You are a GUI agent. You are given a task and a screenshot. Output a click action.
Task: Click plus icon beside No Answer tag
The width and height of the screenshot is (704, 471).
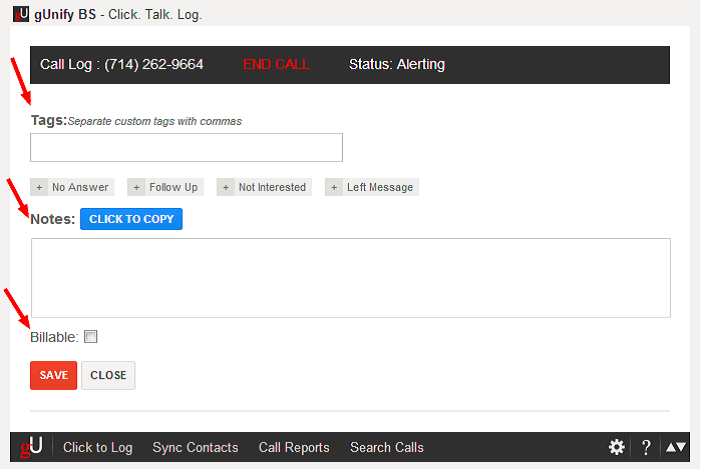(39, 187)
